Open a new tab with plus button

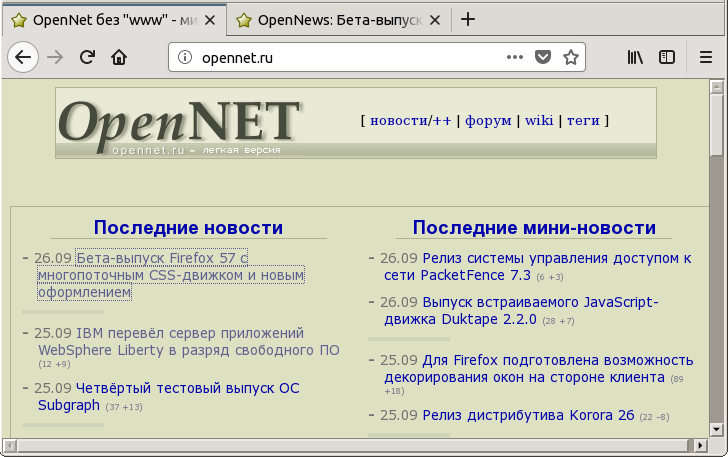click(x=468, y=20)
